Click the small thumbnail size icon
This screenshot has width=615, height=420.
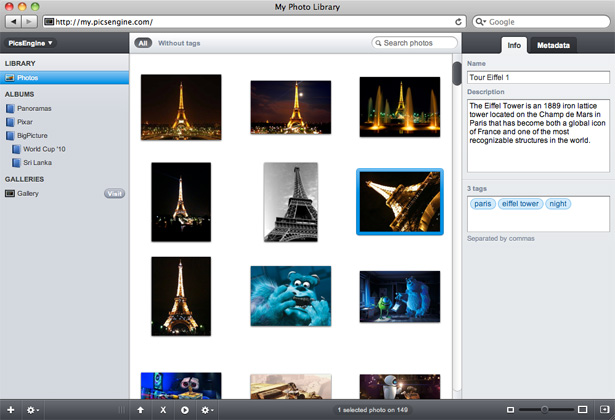(x=510, y=410)
